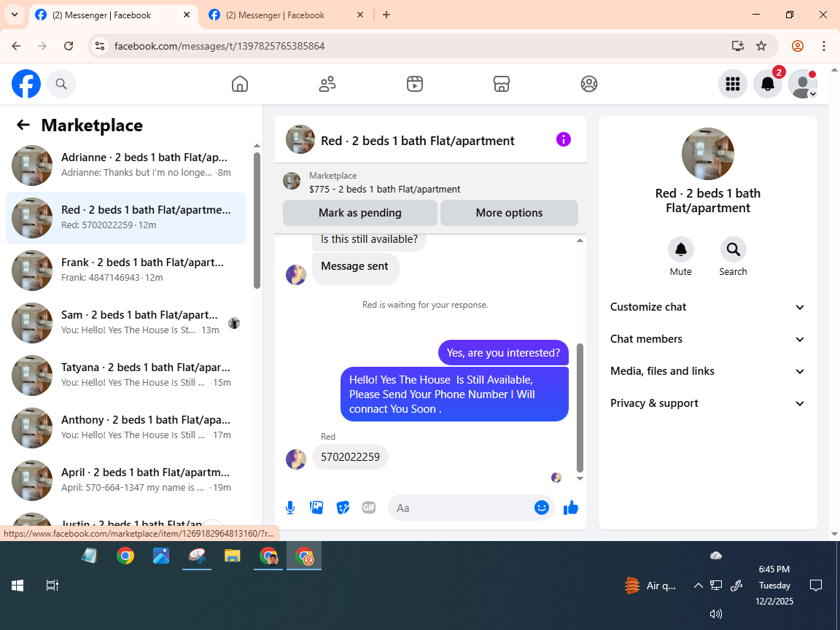Viewport: 840px width, 630px height.
Task: Search in conversation via Search button
Action: 733,249
